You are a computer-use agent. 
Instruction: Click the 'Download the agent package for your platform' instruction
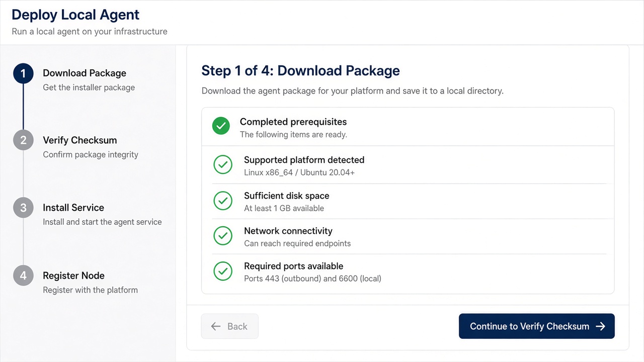(353, 91)
